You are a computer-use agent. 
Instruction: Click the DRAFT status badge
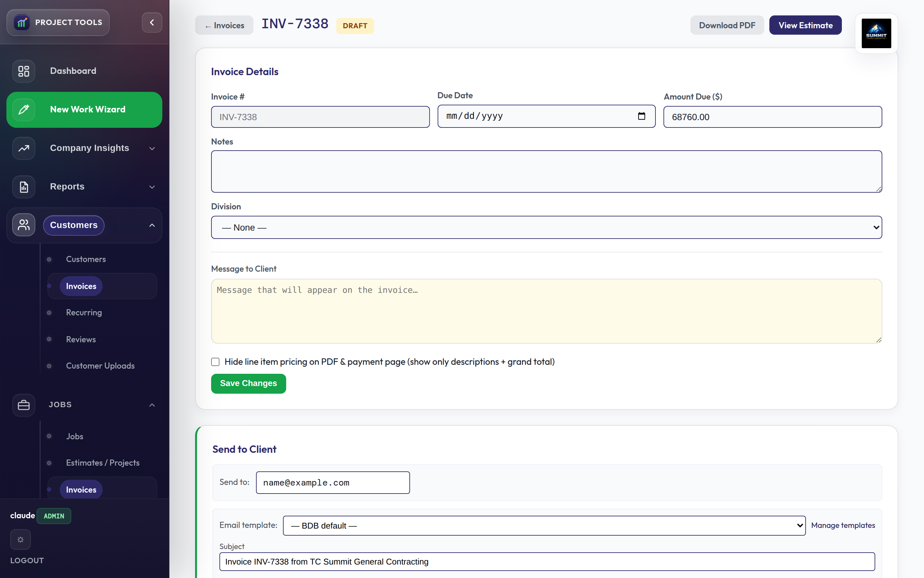[355, 26]
